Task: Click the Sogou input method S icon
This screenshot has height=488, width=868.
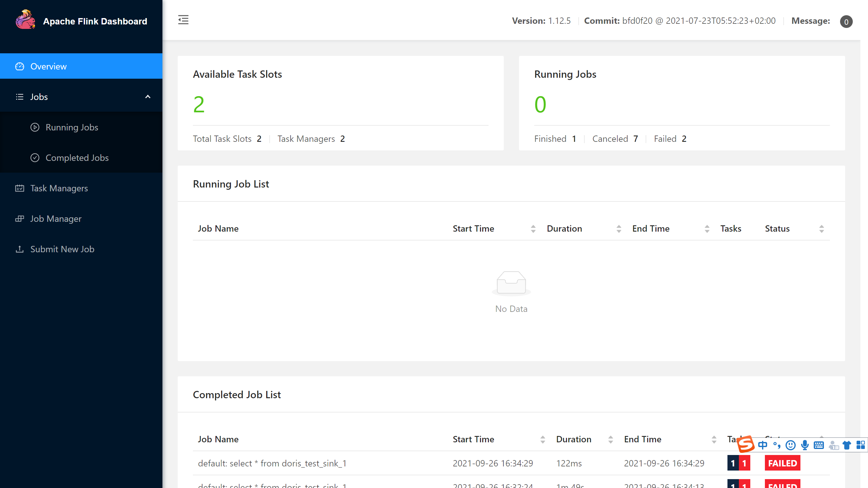Action: (746, 445)
